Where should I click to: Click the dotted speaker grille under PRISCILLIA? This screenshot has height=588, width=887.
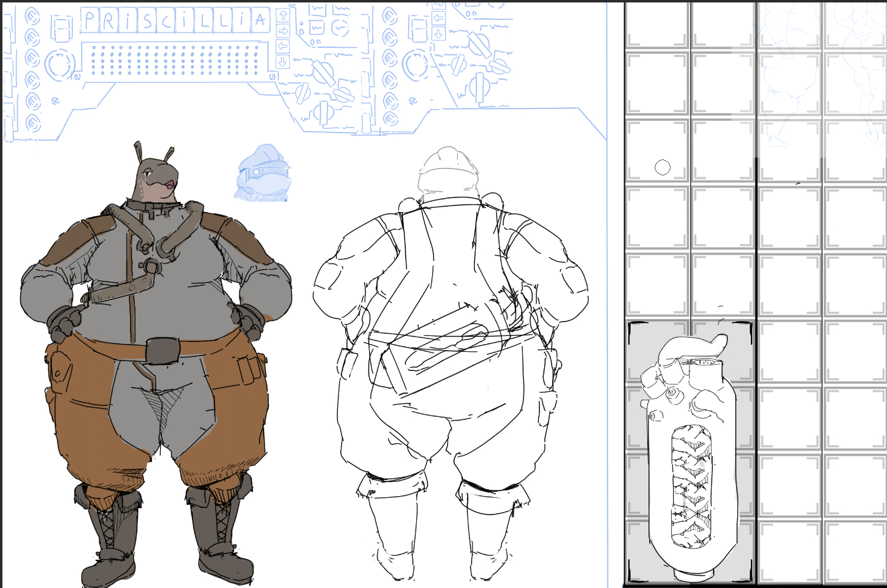pos(175,61)
